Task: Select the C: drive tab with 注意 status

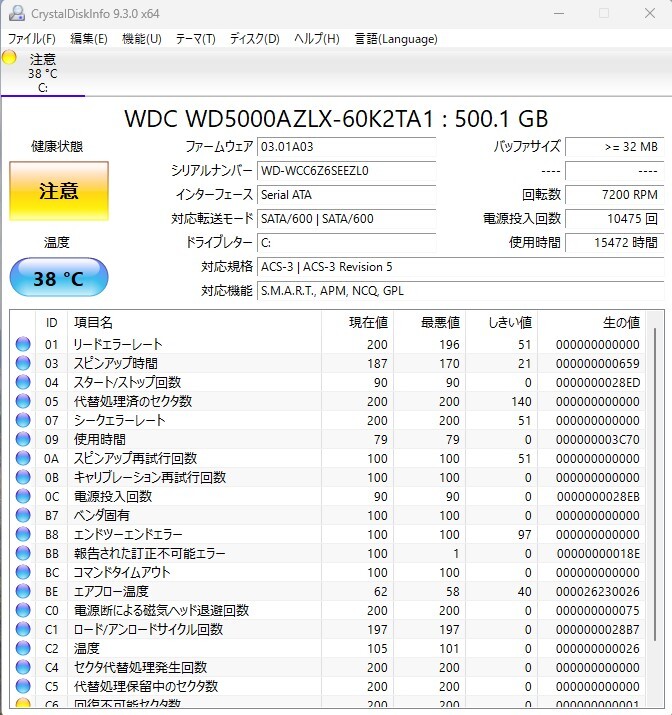Action: click(x=43, y=73)
